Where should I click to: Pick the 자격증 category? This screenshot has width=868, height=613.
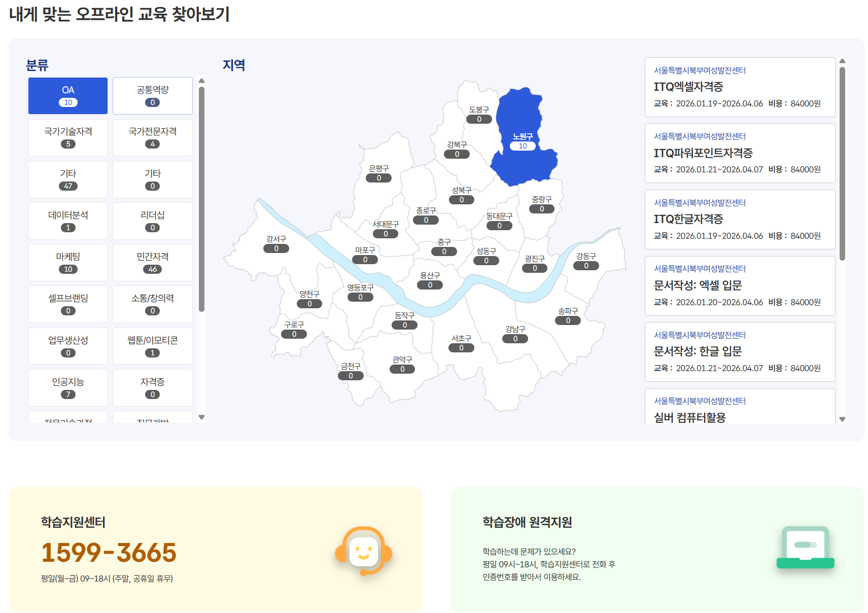coord(153,388)
